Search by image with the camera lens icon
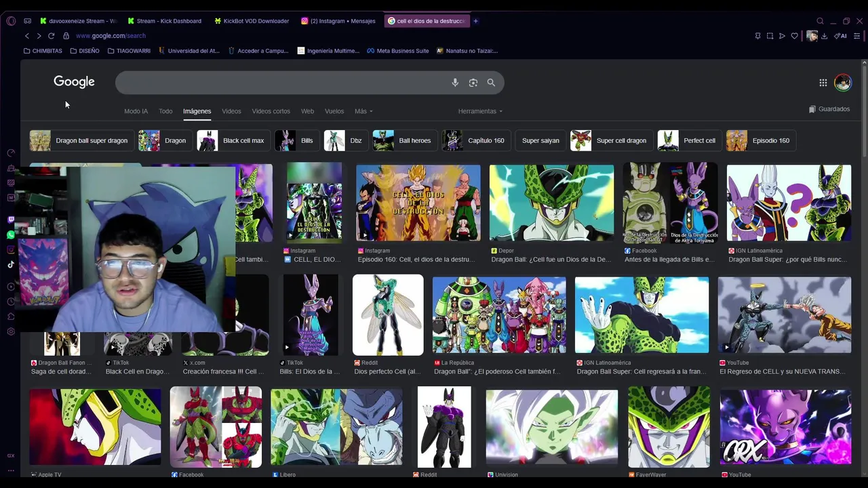The image size is (868, 488). coord(473,83)
